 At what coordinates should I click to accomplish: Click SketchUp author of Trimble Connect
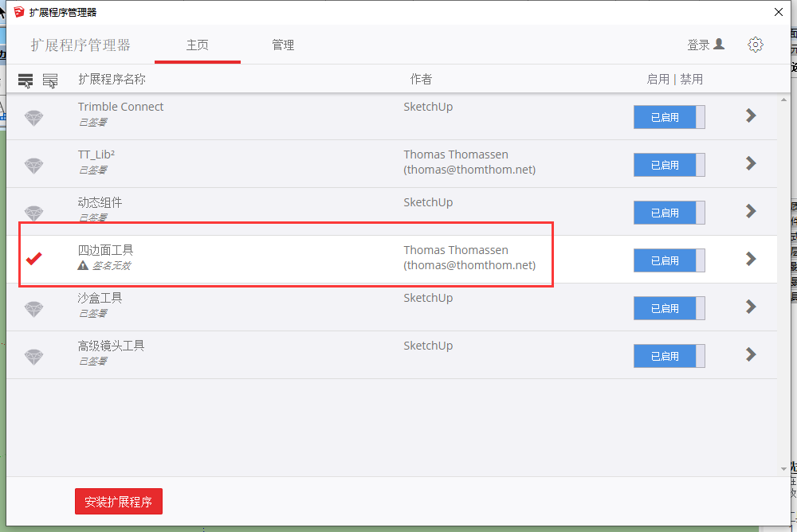428,107
